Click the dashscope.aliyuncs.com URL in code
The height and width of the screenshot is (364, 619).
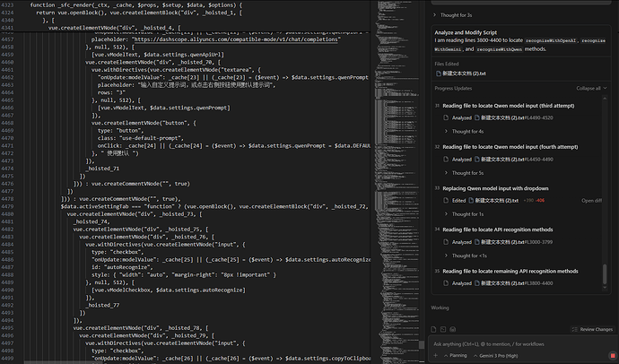point(237,39)
